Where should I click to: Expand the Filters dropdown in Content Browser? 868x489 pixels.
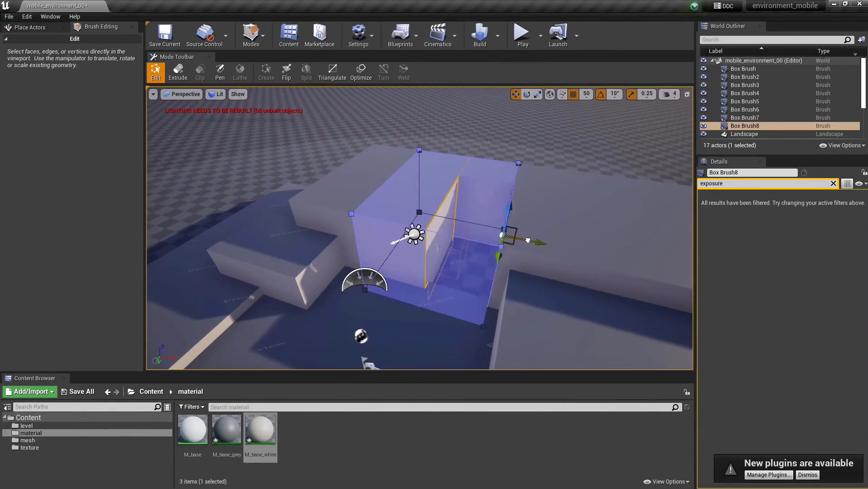pos(191,407)
